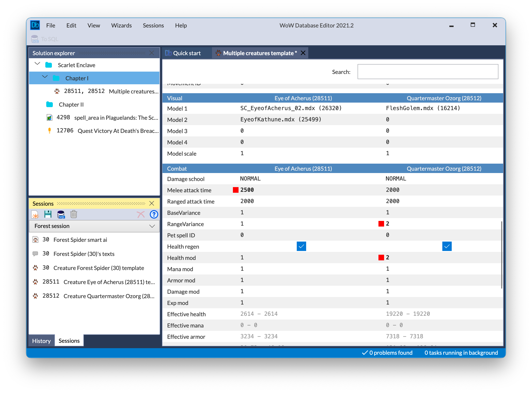Click the Db application logo icon
532x393 pixels.
(x=35, y=25)
